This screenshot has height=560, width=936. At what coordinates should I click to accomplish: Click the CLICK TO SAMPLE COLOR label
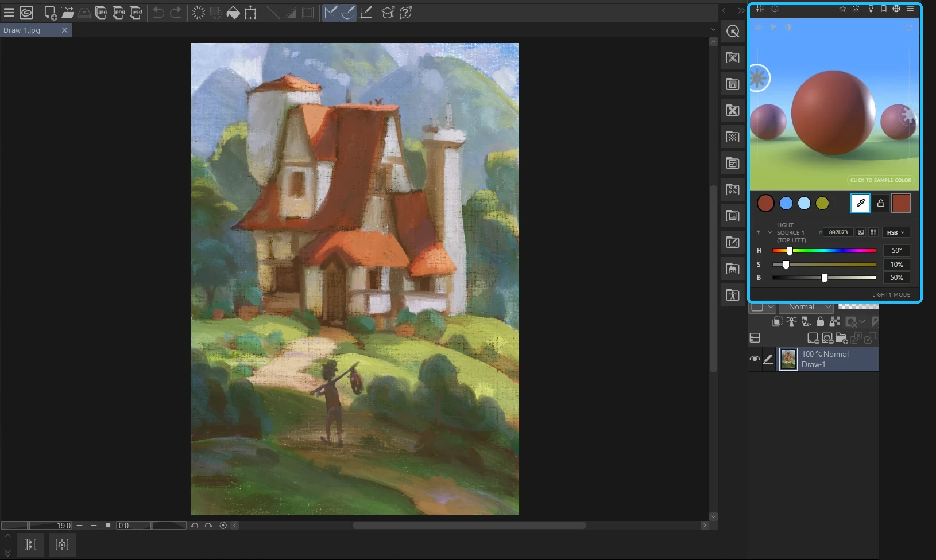click(880, 180)
